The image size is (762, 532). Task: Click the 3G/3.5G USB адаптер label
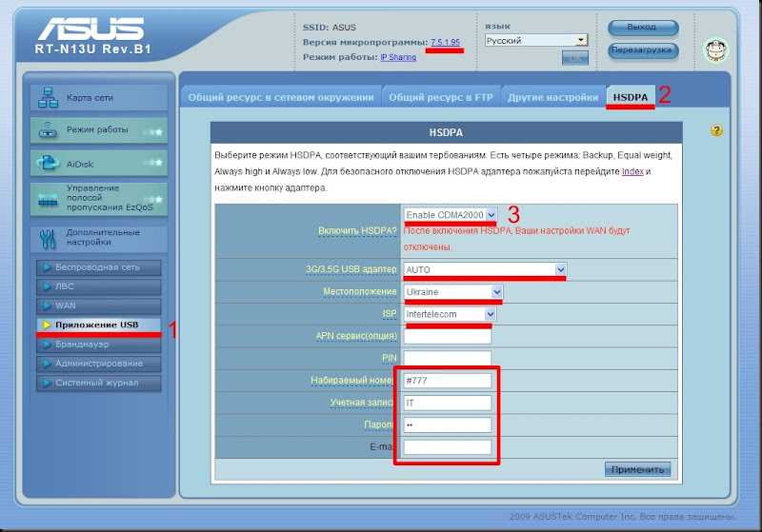click(x=351, y=269)
